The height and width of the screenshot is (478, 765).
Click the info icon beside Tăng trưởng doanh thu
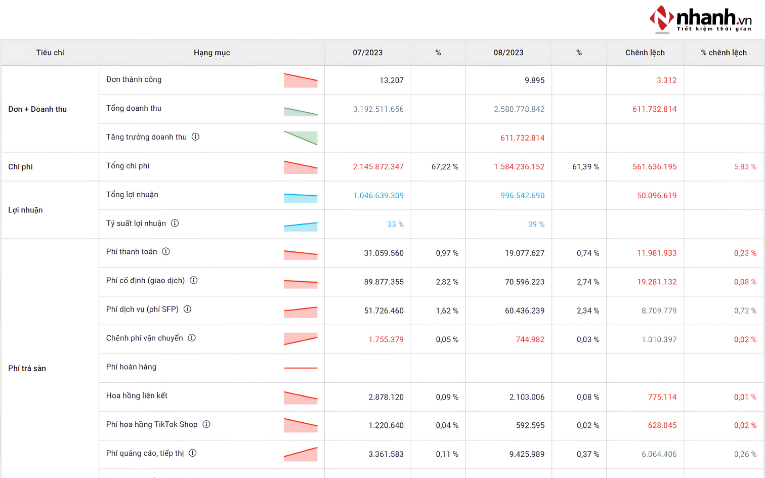(x=196, y=137)
